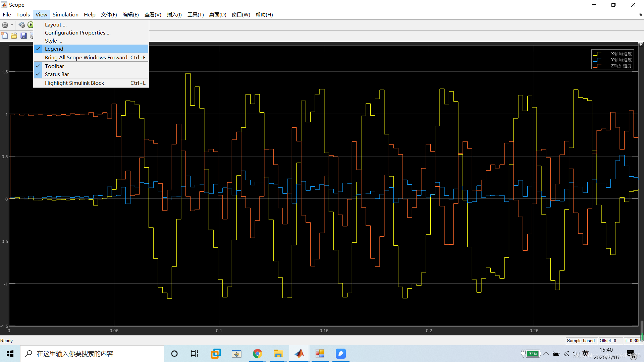Click the New file icon
The image size is (644, 362).
pyautogui.click(x=5, y=36)
